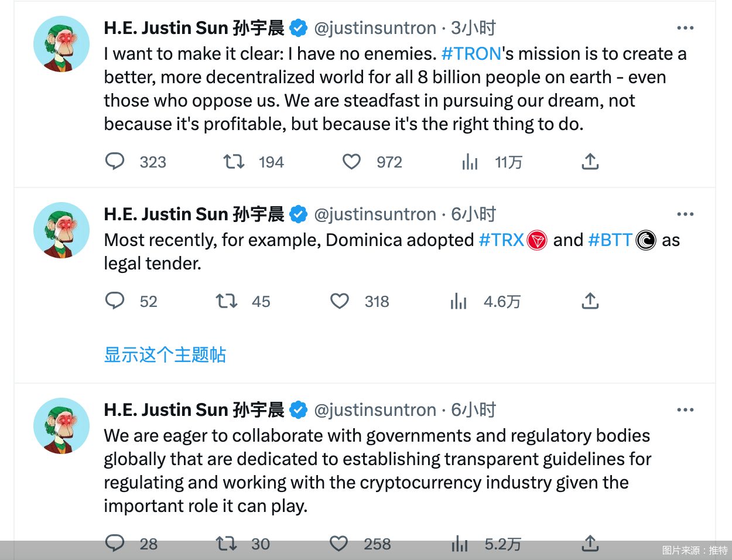Open the #TRON hashtag link
Viewport: 732px width, 560px height.
[471, 54]
